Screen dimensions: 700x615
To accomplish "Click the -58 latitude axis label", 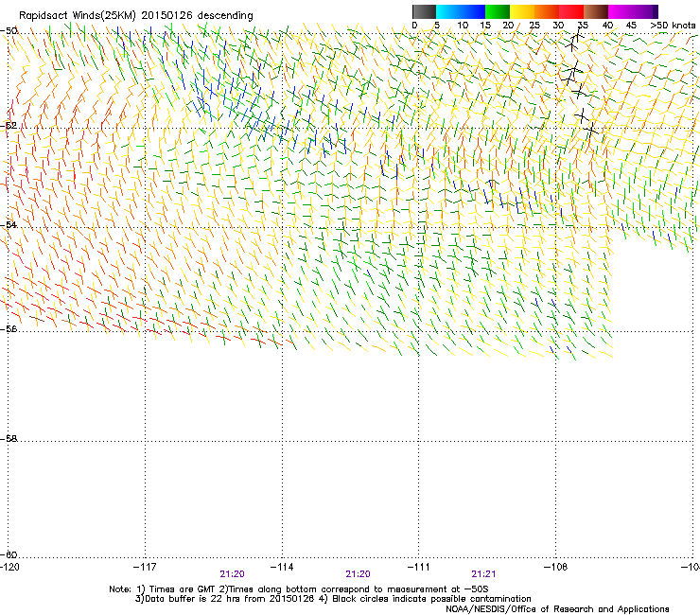I will coord(9,439).
